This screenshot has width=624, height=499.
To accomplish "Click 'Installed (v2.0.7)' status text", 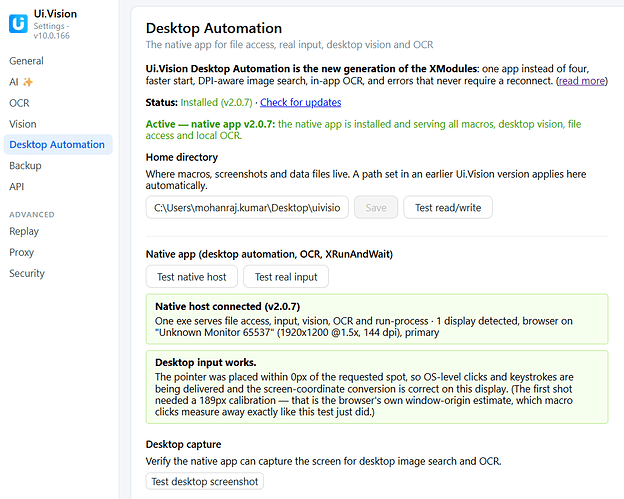I will point(216,102).
